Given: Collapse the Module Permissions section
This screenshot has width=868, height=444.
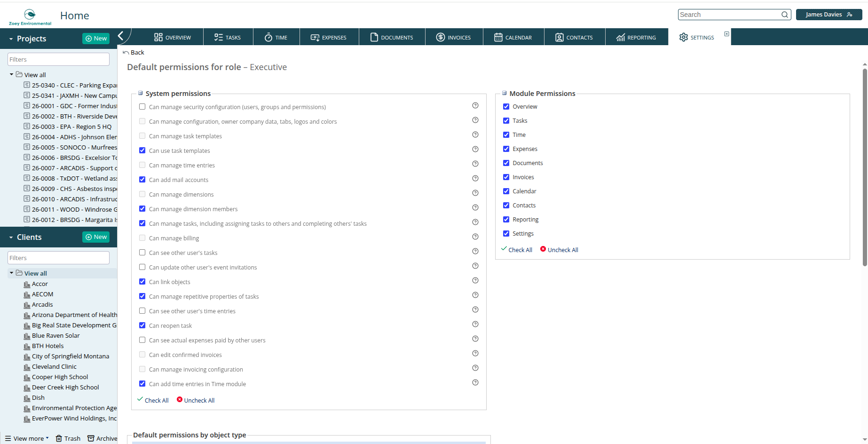Looking at the screenshot, I should (x=505, y=93).
